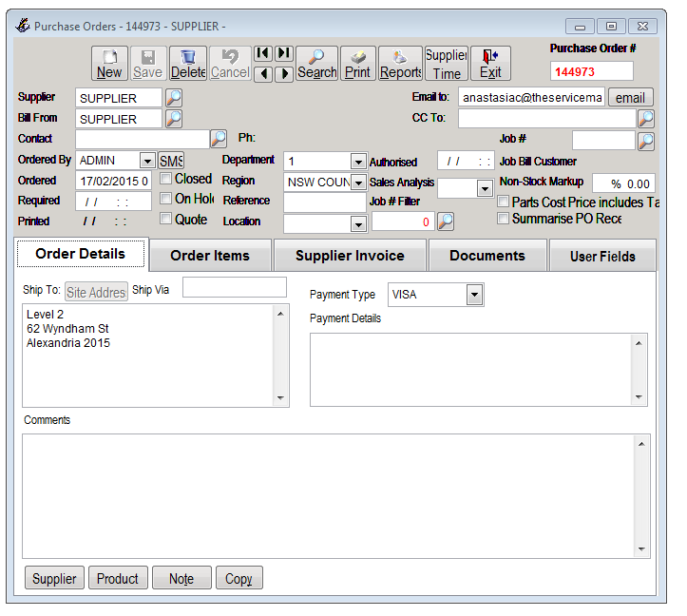Tick the Closed checkbox

point(166,179)
